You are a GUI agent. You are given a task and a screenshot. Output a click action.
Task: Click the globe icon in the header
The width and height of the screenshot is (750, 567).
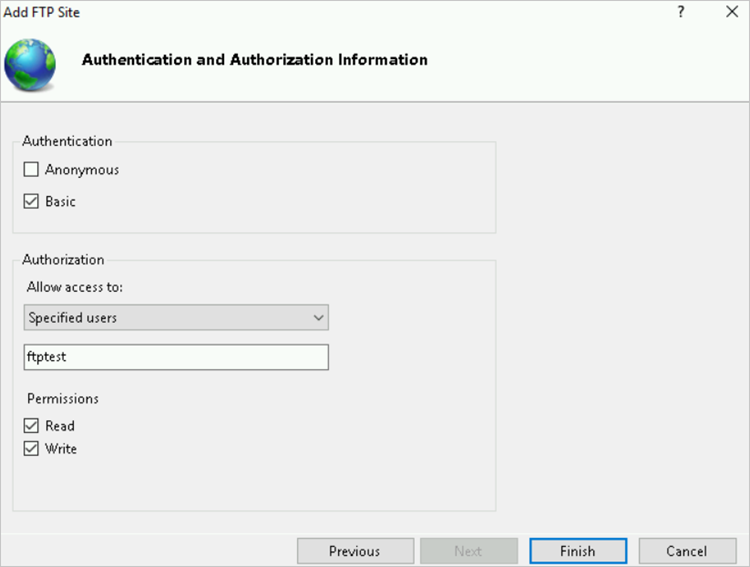30,65
